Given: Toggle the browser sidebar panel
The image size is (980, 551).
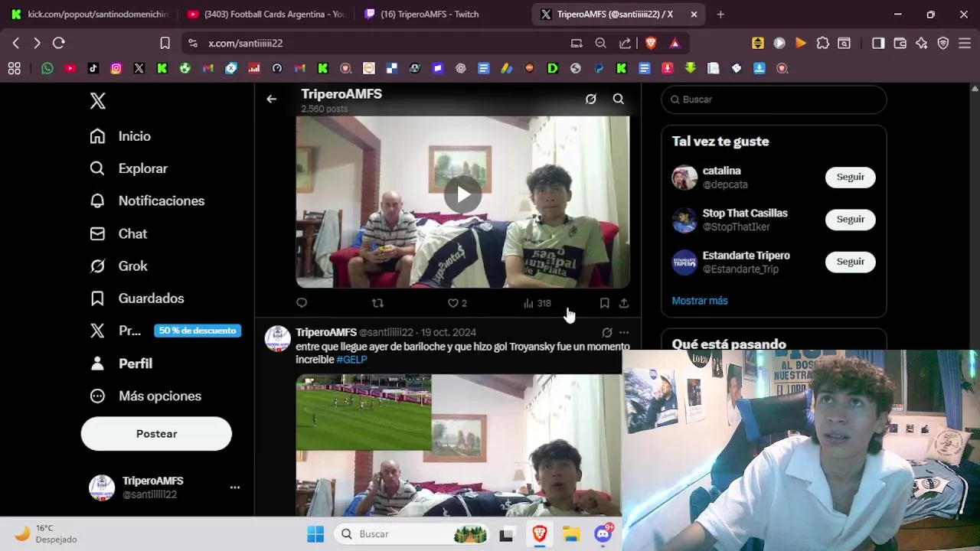Looking at the screenshot, I should [878, 44].
